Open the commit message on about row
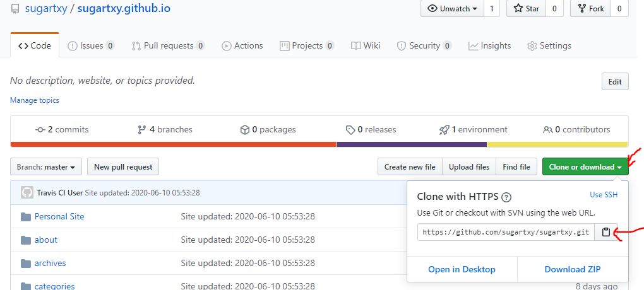This screenshot has width=644, height=290. pos(247,240)
